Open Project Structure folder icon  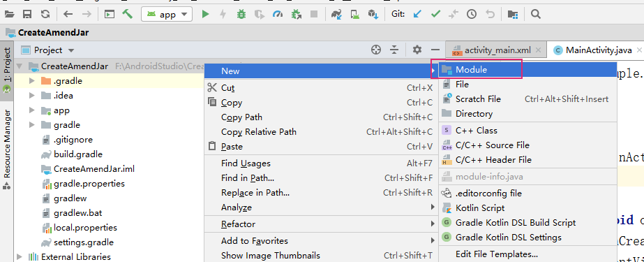[x=513, y=15]
